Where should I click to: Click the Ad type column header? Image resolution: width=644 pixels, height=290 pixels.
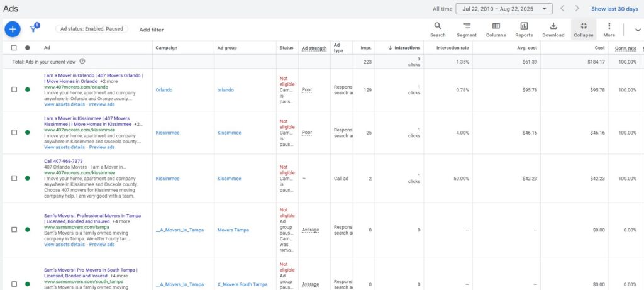338,48
